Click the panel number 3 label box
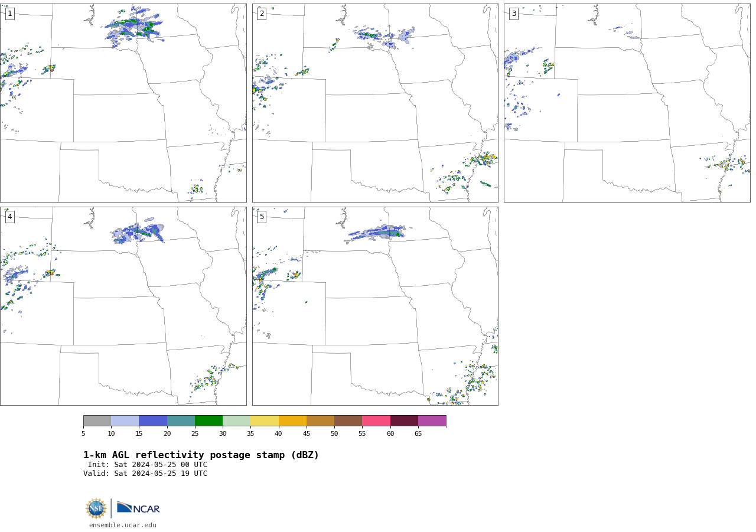 [513, 14]
